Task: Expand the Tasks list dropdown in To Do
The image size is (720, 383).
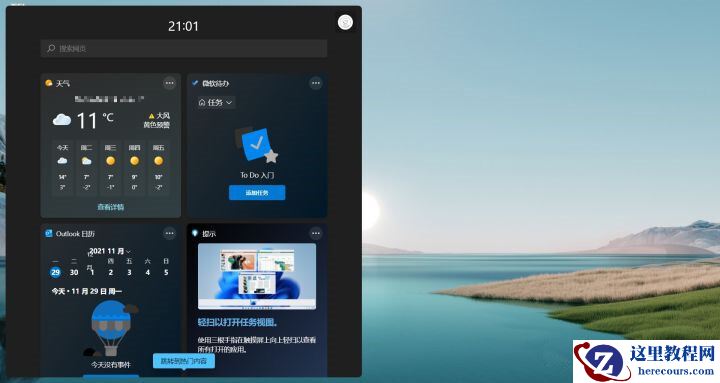Action: (215, 102)
